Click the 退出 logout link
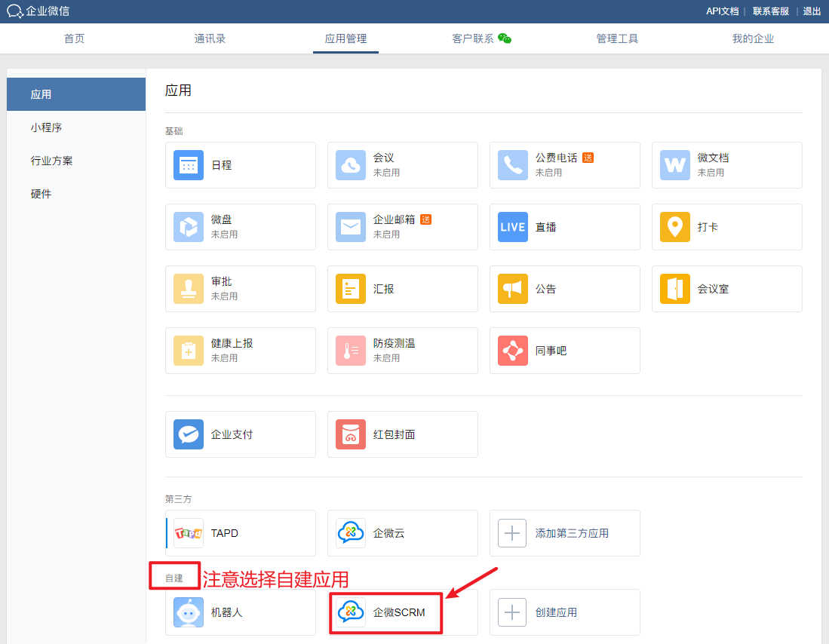829x644 pixels. (x=812, y=11)
